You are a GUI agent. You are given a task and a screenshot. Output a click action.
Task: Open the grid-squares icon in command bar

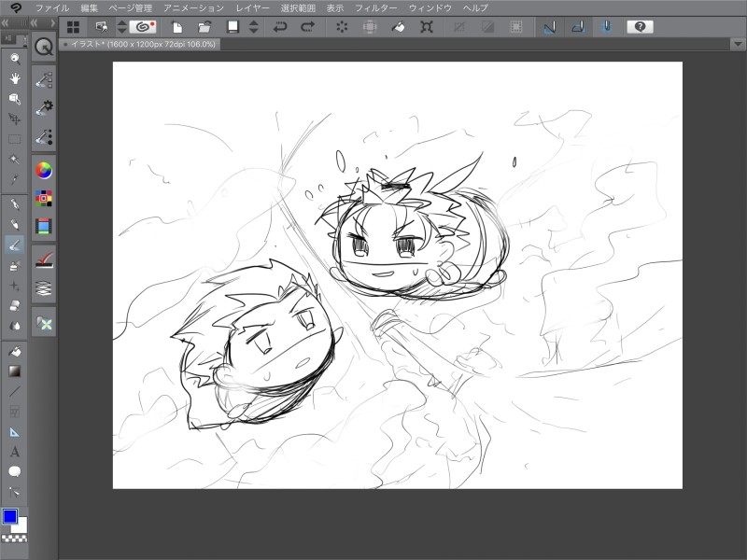(74, 27)
